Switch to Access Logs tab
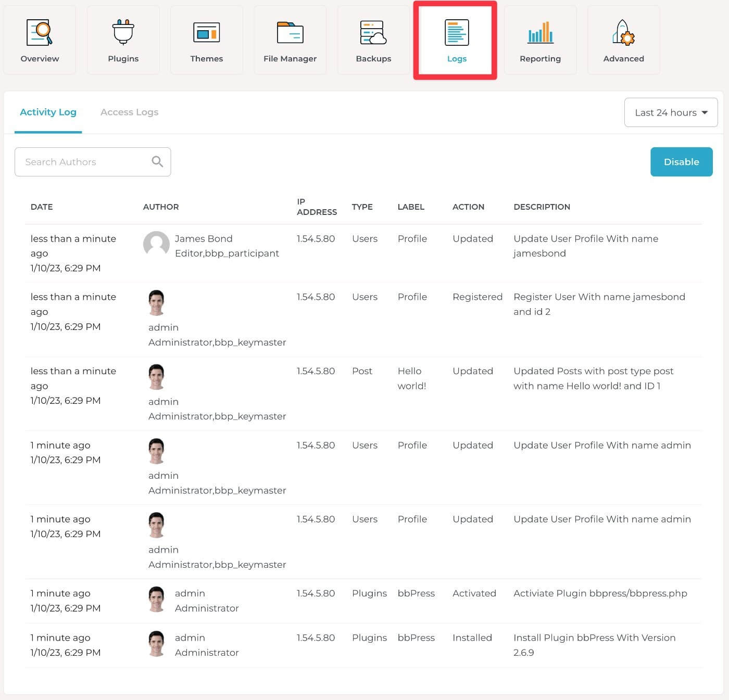This screenshot has height=700, width=729. 129,112
